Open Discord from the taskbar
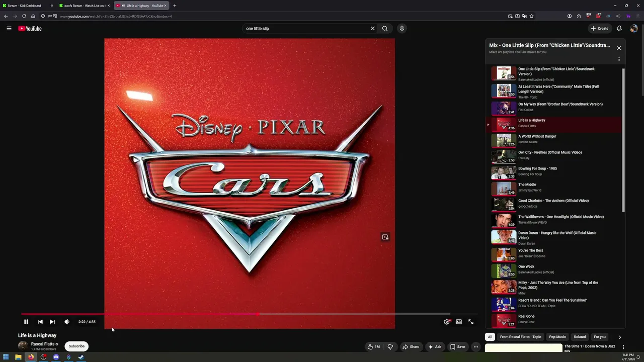 [x=56, y=357]
